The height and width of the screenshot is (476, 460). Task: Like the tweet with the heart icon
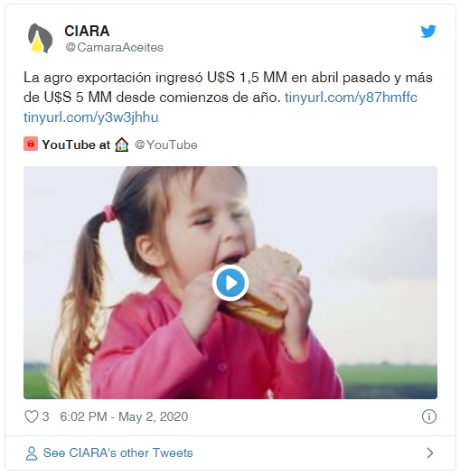pyautogui.click(x=32, y=416)
